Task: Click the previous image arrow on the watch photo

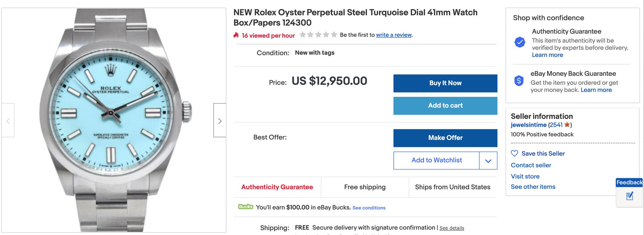Action: coord(8,121)
